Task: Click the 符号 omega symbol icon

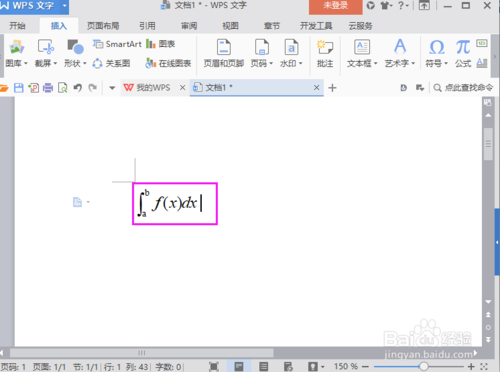Action: point(437,47)
